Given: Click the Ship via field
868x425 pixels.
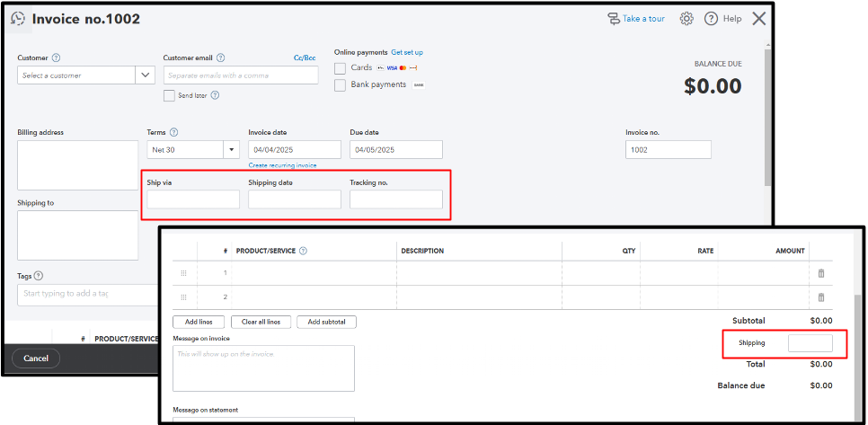Looking at the screenshot, I should pyautogui.click(x=193, y=199).
